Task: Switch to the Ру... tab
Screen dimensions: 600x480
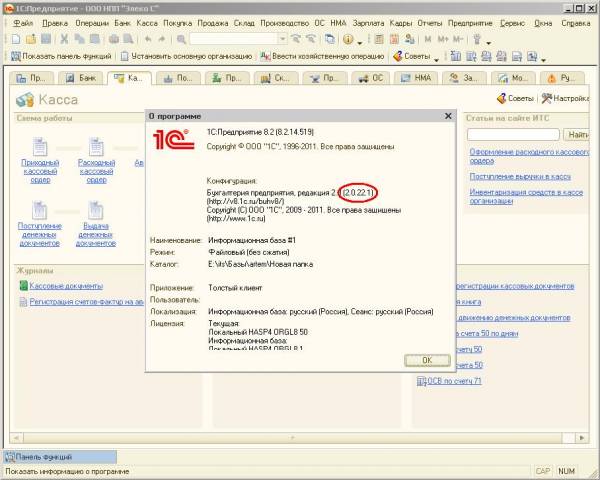Action: [562, 78]
